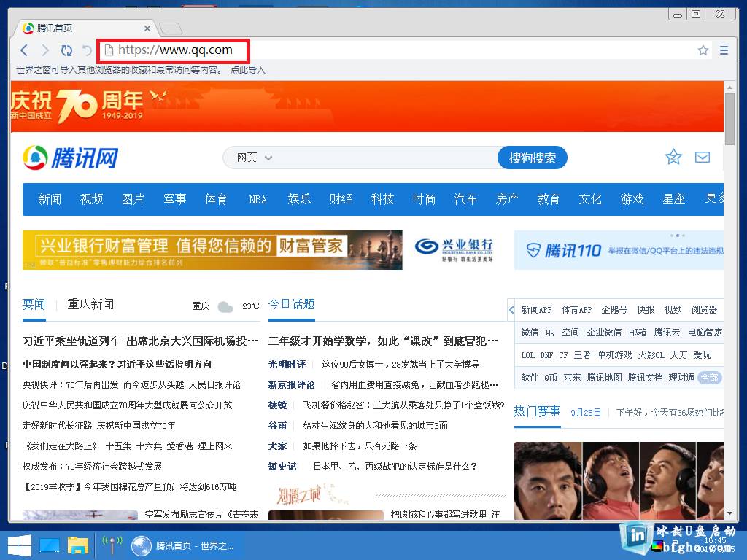Click the 腾讯网 logo
Image resolution: width=747 pixels, height=560 pixels.
click(71, 157)
